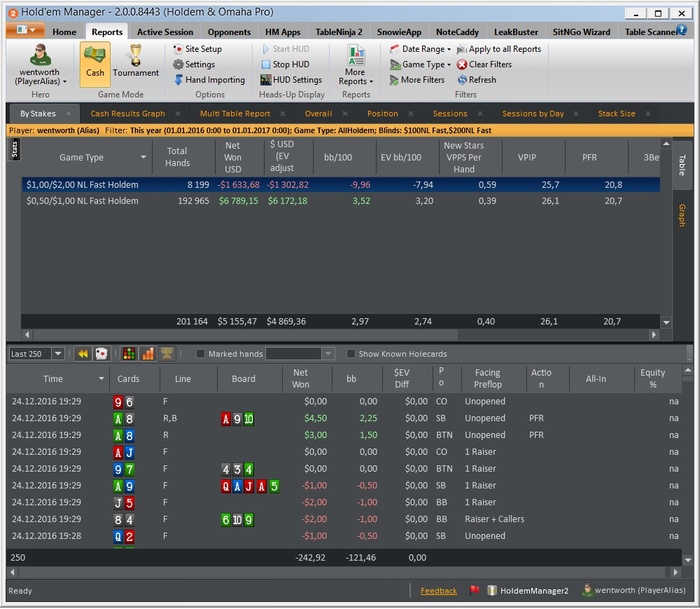This screenshot has height=609, width=700.
Task: Open LeakBuster tab
Action: 516,32
